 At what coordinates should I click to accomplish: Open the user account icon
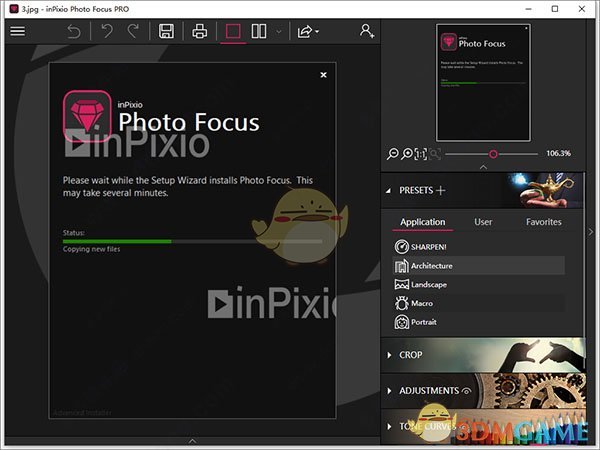coord(367,31)
